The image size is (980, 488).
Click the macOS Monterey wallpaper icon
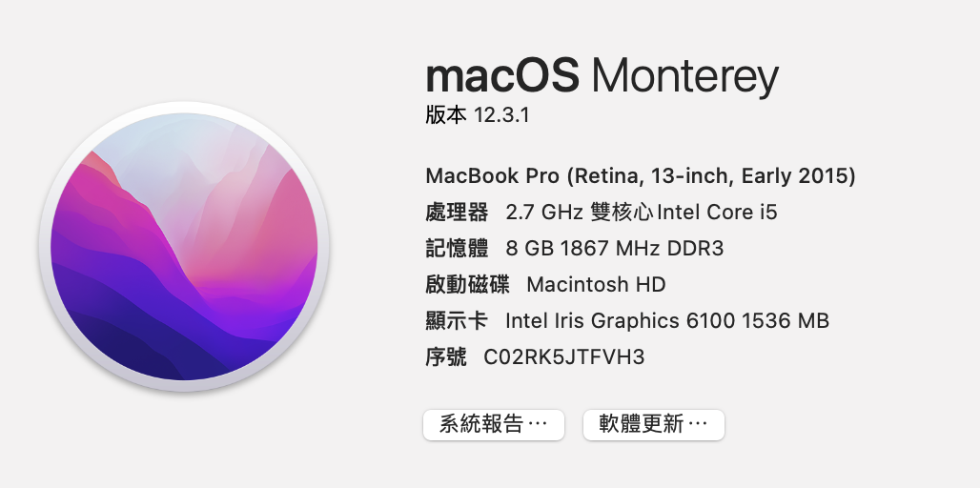pos(184,247)
